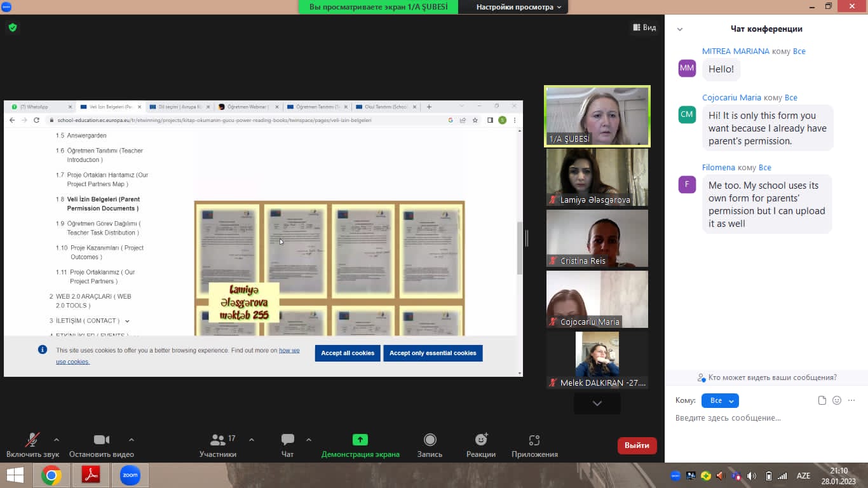Select Melek DALKIRAN video thumbnail
This screenshot has width=868, height=488.
click(x=597, y=360)
